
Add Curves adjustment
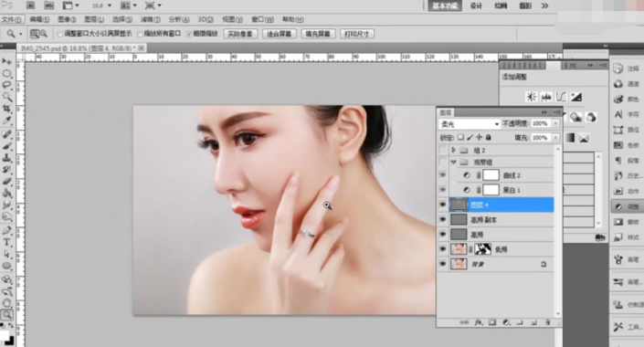pos(561,97)
